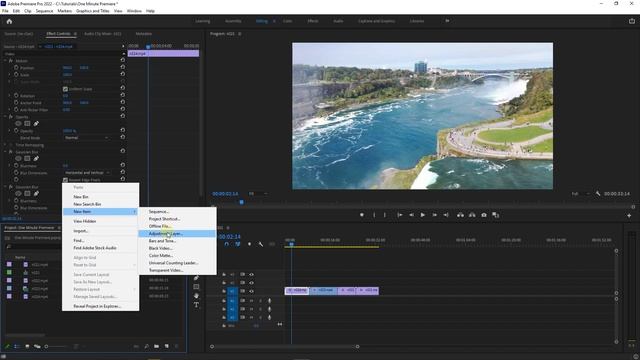Hide the top video track using its eye

[x=251, y=274]
